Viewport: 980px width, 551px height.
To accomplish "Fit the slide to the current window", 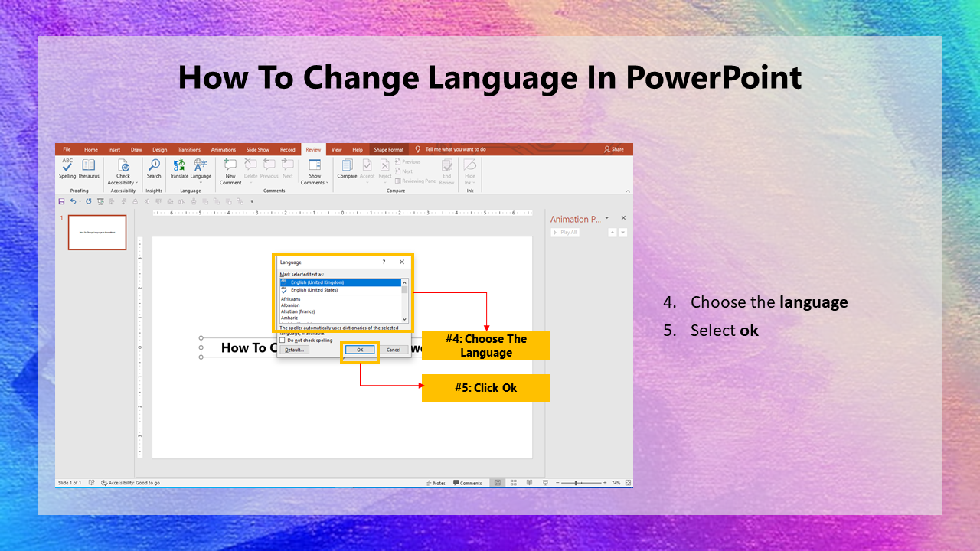I will click(x=628, y=483).
